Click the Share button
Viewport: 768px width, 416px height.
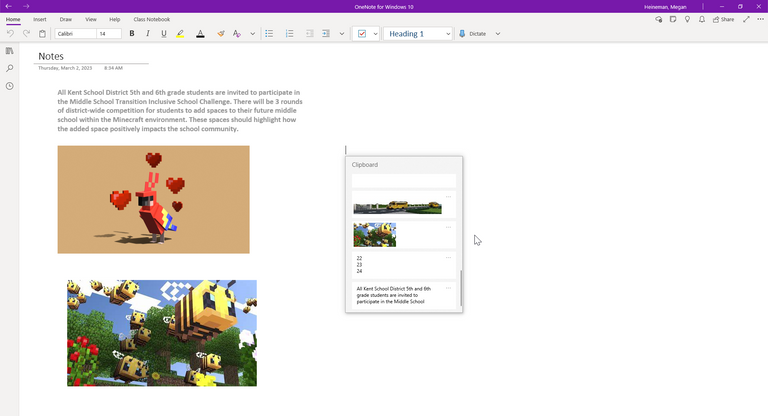(x=723, y=19)
